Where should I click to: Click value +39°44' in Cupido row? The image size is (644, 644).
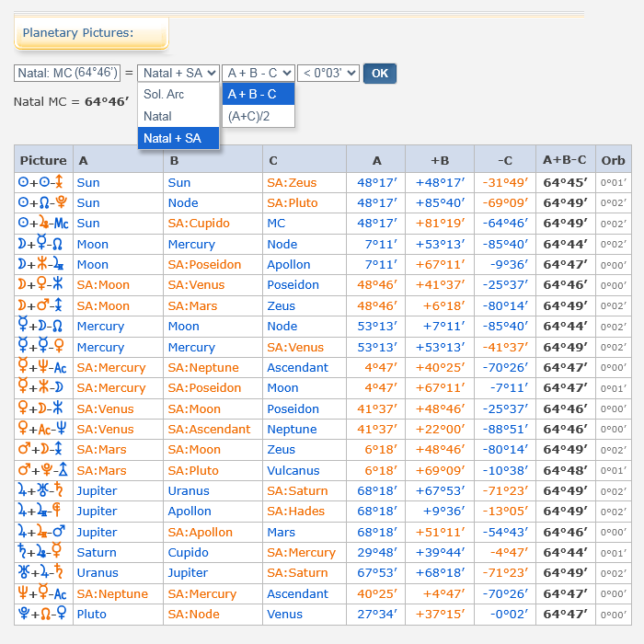pos(441,552)
